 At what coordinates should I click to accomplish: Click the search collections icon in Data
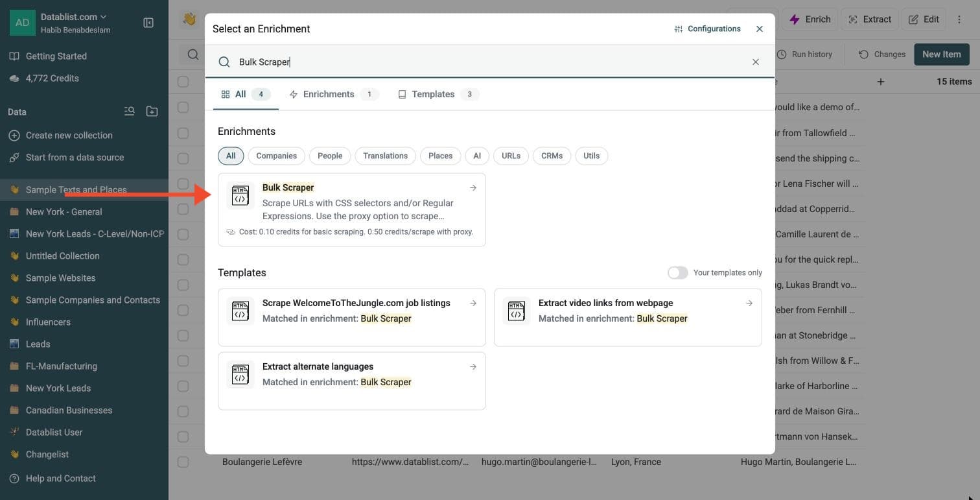tap(130, 112)
